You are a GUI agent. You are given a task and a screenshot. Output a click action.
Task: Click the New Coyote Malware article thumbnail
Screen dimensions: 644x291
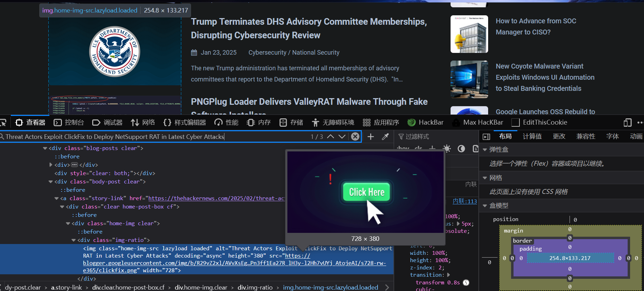pyautogui.click(x=469, y=79)
